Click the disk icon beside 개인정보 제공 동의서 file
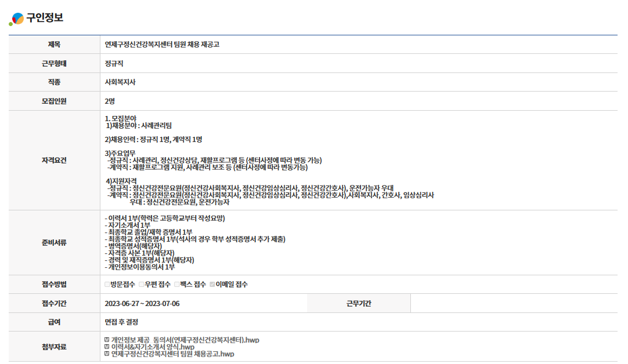The image size is (628, 364). [x=107, y=340]
